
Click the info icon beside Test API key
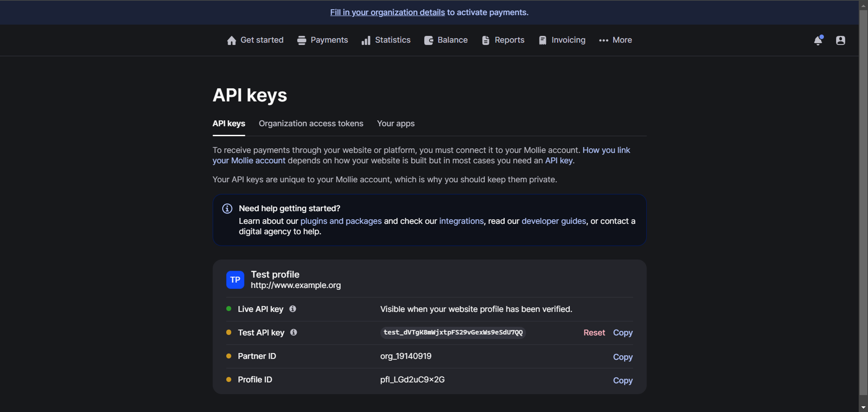click(293, 333)
